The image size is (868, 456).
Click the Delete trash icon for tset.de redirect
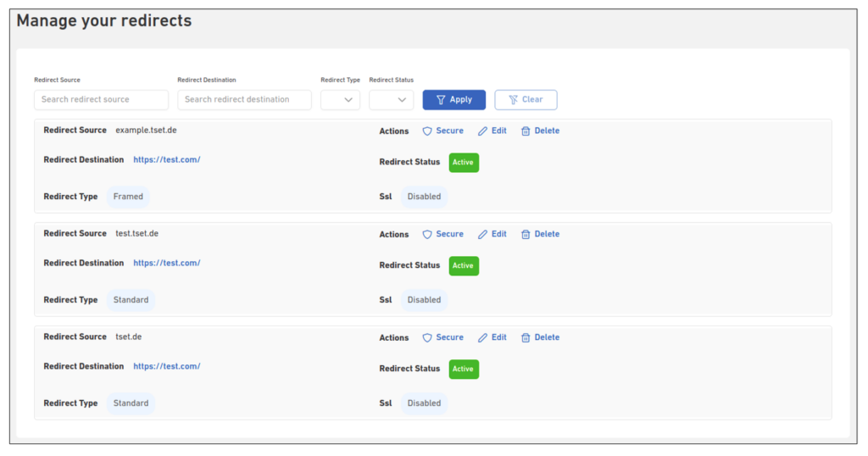tap(526, 337)
